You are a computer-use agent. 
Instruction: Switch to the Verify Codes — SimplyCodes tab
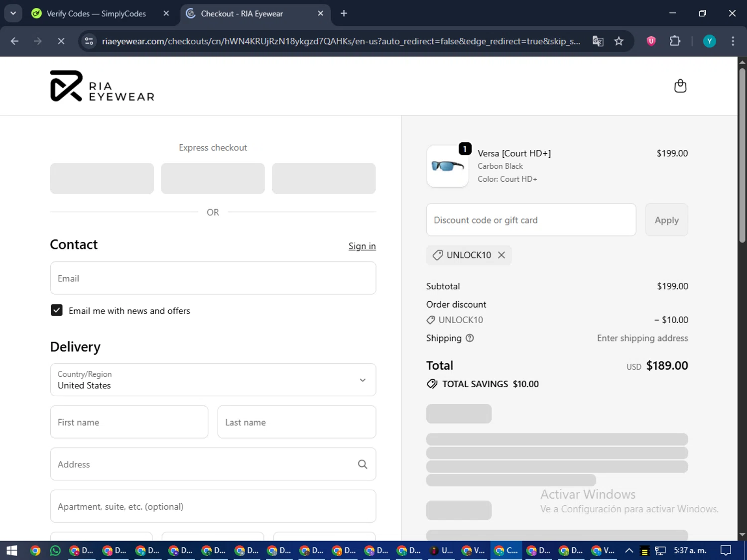point(96,13)
